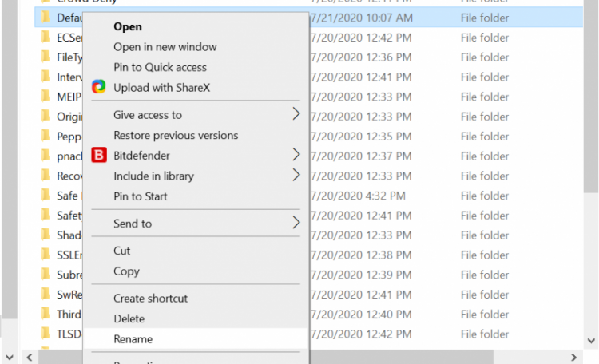Select the Safet folder icon

[x=45, y=215]
